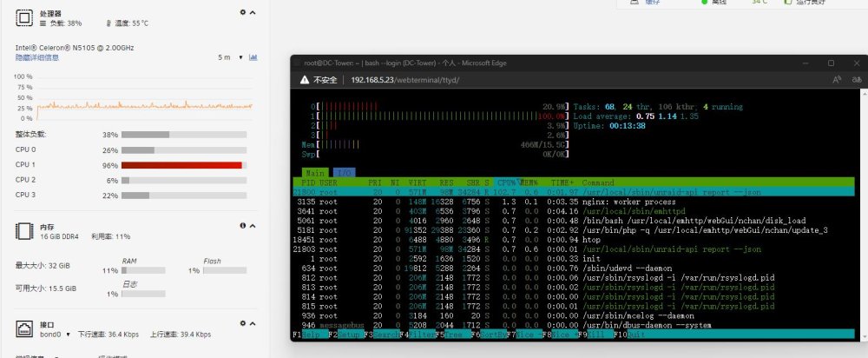Click the CPU load list icon
The height and width of the screenshot is (358, 868).
pos(43,23)
